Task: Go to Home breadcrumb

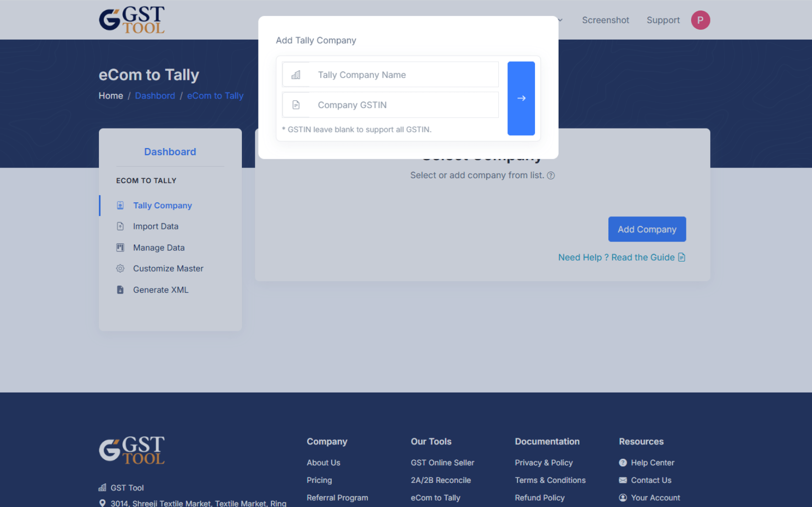Action: pyautogui.click(x=111, y=96)
